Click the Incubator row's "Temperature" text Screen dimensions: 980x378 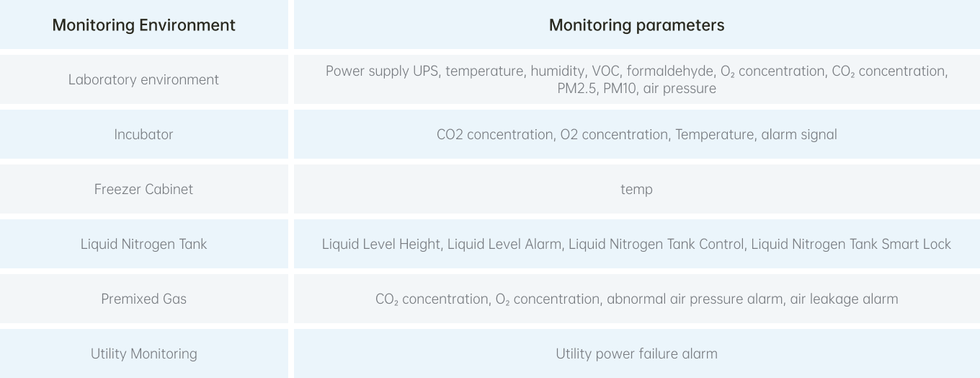pyautogui.click(x=714, y=134)
